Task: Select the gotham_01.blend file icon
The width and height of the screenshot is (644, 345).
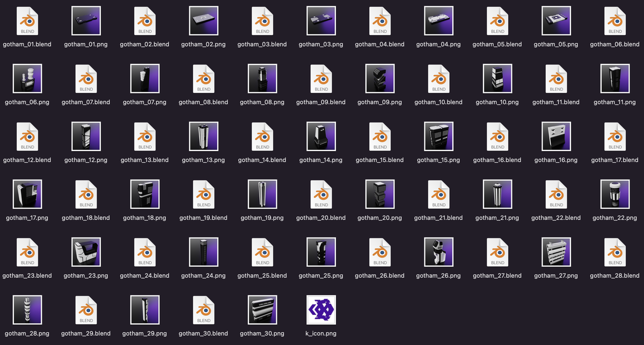Action: pyautogui.click(x=27, y=21)
